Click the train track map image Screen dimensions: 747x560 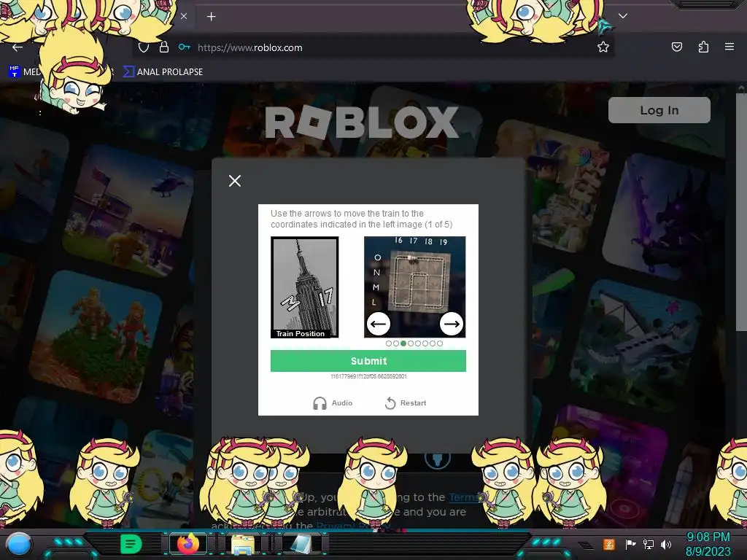pyautogui.click(x=414, y=287)
